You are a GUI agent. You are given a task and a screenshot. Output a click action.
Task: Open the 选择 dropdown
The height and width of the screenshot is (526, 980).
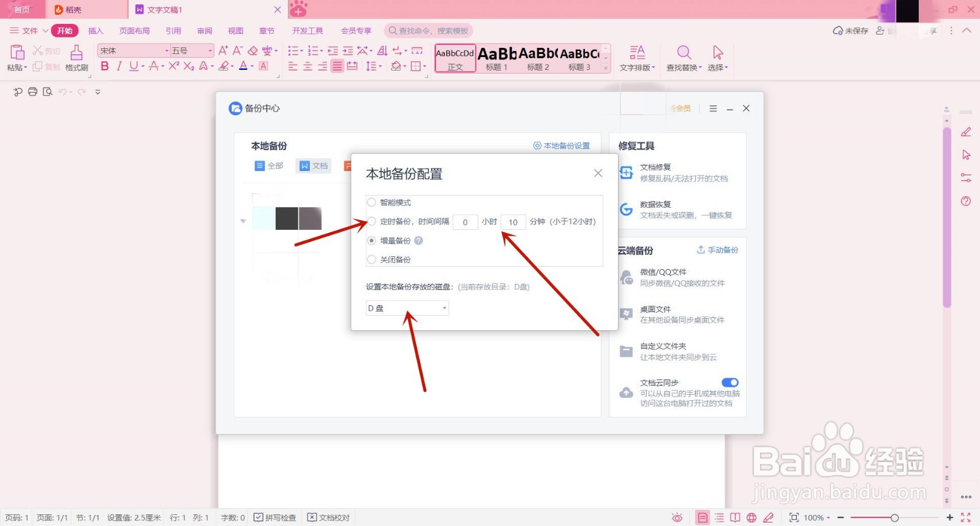point(718,59)
